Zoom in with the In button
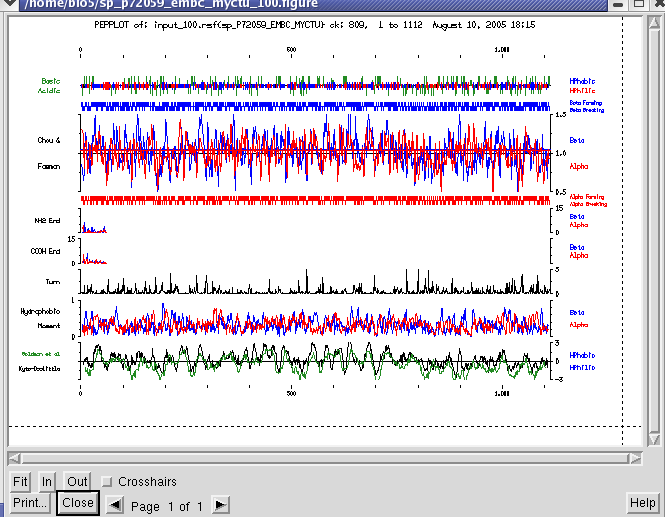This screenshot has width=665, height=517. click(x=47, y=482)
